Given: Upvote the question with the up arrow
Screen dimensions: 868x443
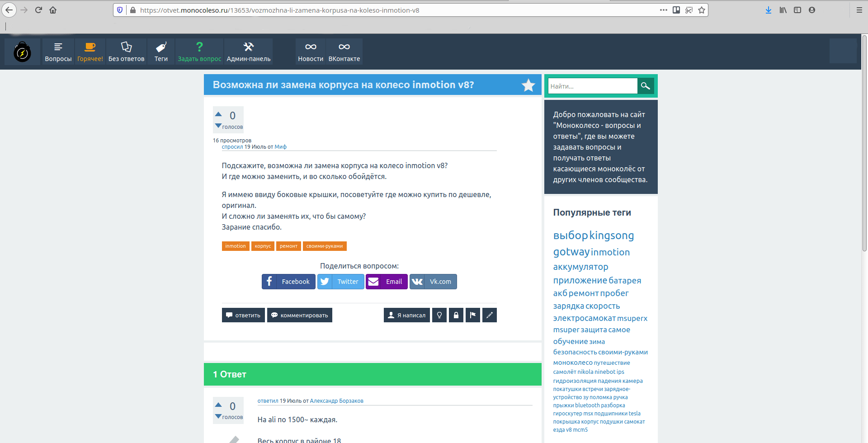Looking at the screenshot, I should tap(218, 113).
